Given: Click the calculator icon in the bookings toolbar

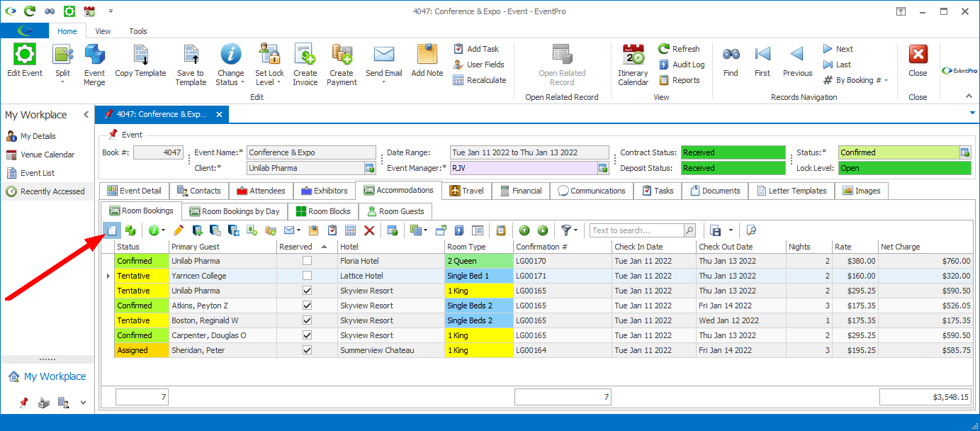Looking at the screenshot, I should pos(350,230).
